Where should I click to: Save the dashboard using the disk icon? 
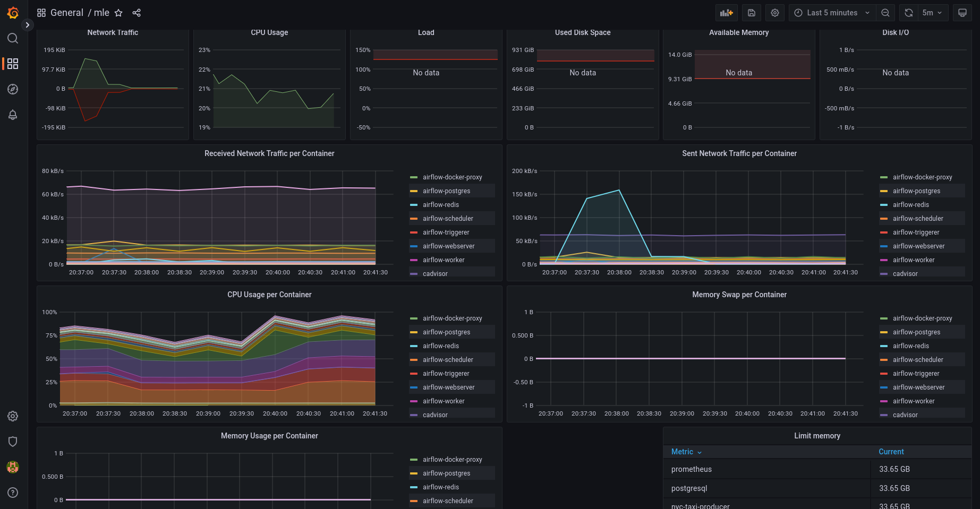(752, 13)
